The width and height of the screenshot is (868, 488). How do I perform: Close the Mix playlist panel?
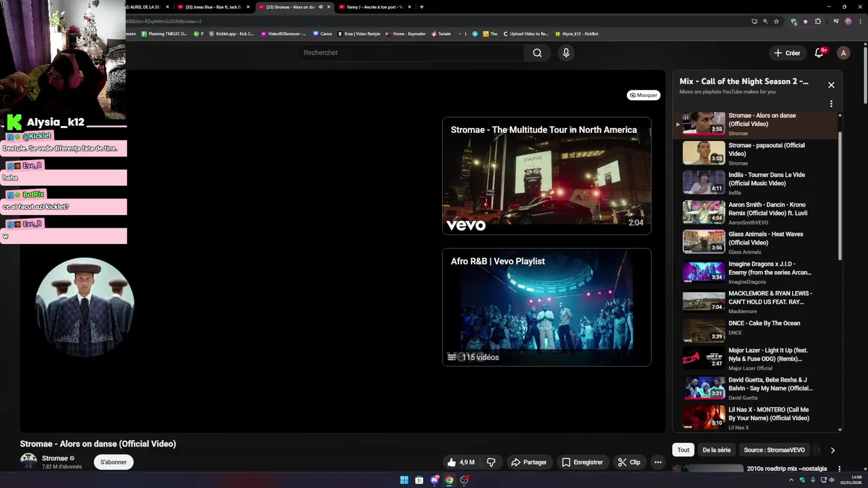coord(831,85)
